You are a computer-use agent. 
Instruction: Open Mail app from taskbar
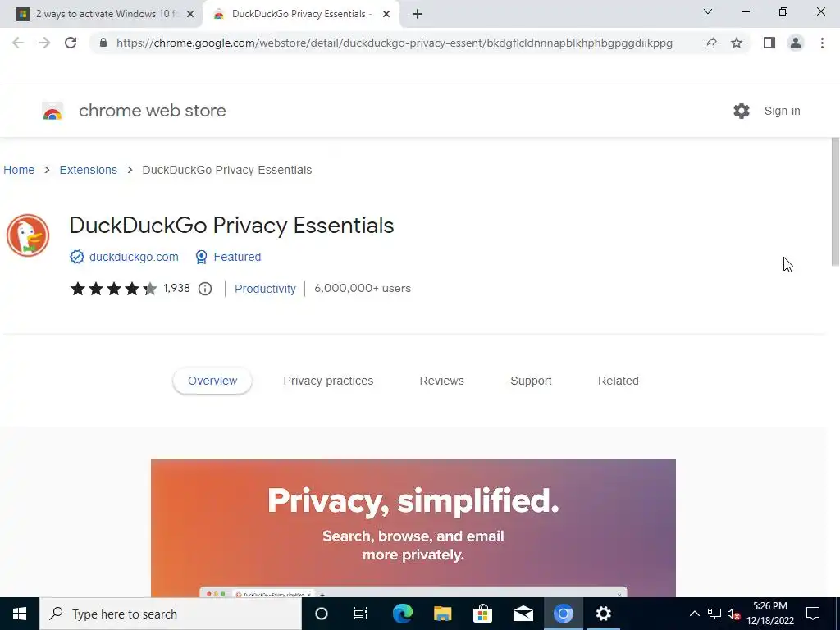pyautogui.click(x=523, y=614)
